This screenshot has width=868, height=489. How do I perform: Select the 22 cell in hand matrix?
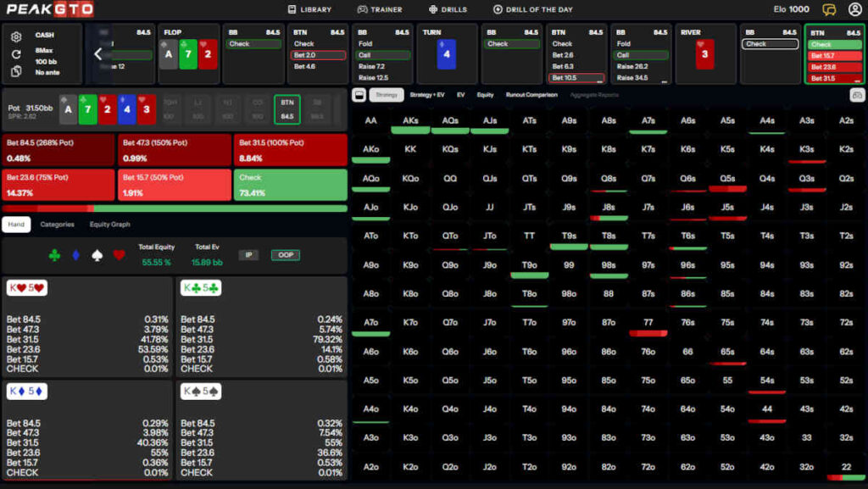(847, 467)
